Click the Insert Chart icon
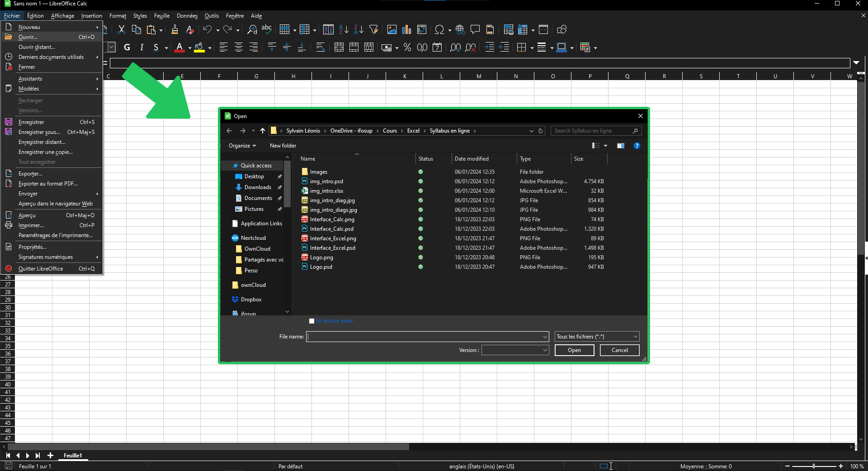 point(407,30)
